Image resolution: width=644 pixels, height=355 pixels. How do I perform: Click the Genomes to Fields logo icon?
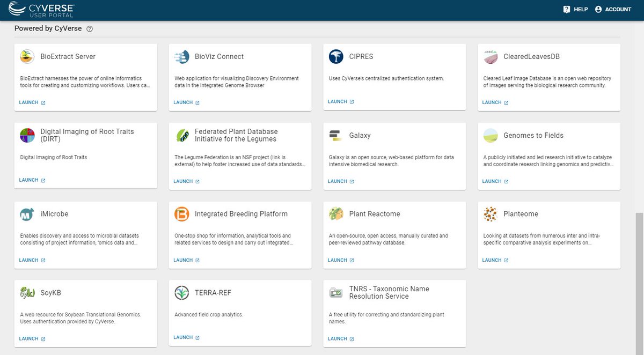491,135
